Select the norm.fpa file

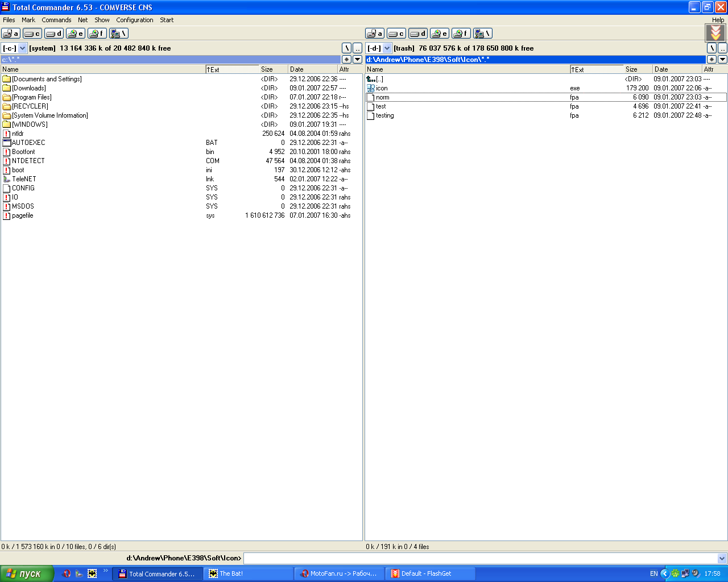[546, 97]
